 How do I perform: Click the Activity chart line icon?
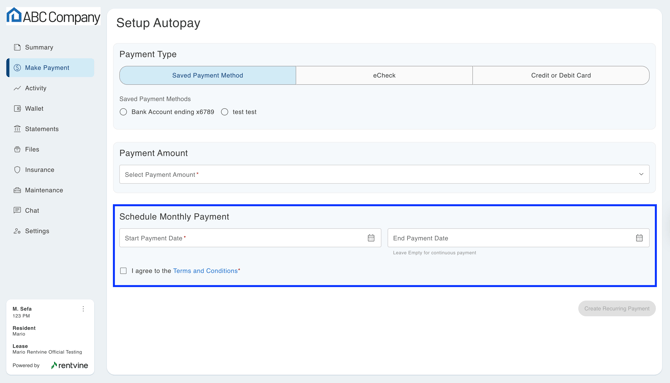point(17,88)
